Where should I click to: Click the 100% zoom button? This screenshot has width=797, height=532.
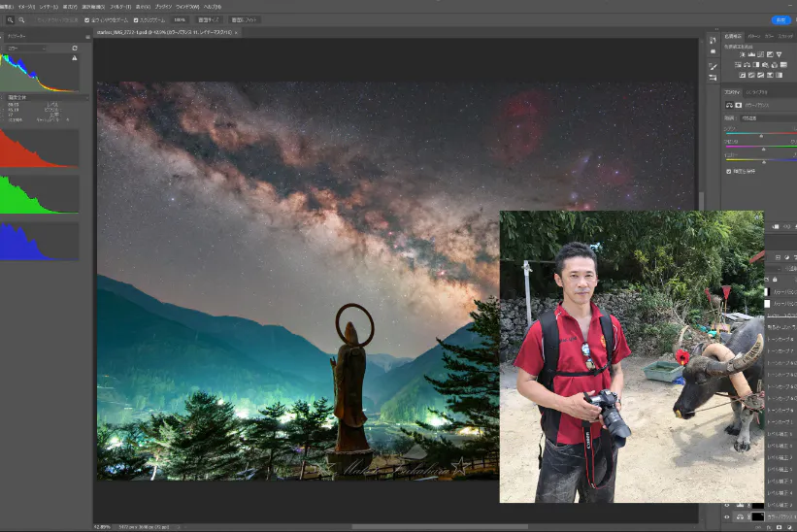[180, 19]
